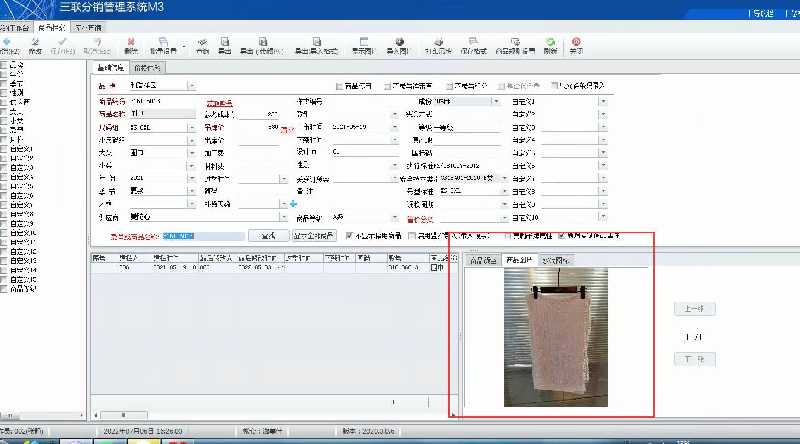800x444 pixels.
Task: Toggle first checkbox in left category list
Action: point(4,65)
